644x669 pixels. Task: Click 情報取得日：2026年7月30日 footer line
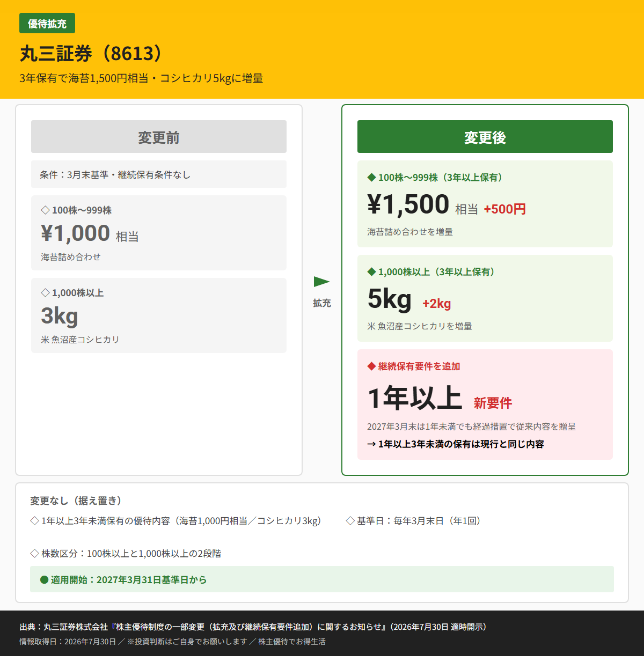point(172,642)
